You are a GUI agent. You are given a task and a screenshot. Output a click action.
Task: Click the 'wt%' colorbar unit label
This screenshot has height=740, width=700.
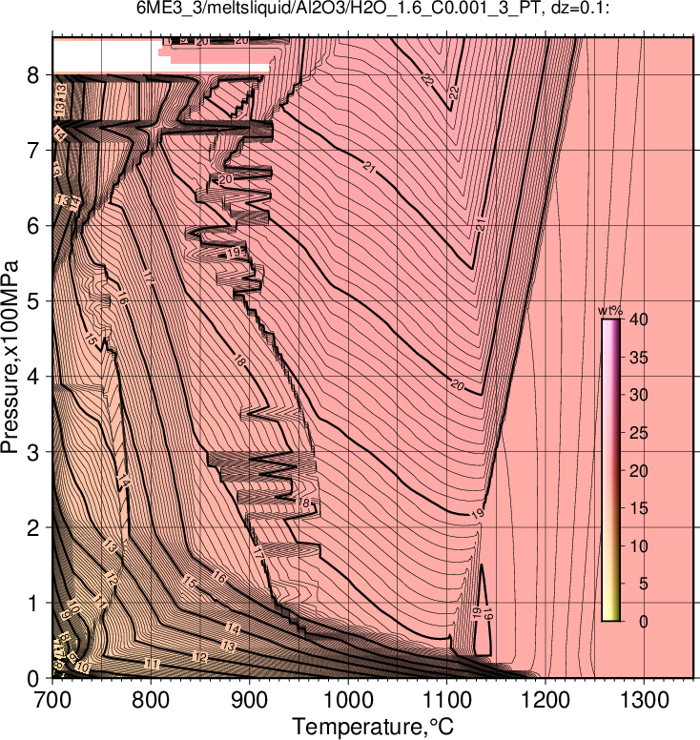[610, 311]
